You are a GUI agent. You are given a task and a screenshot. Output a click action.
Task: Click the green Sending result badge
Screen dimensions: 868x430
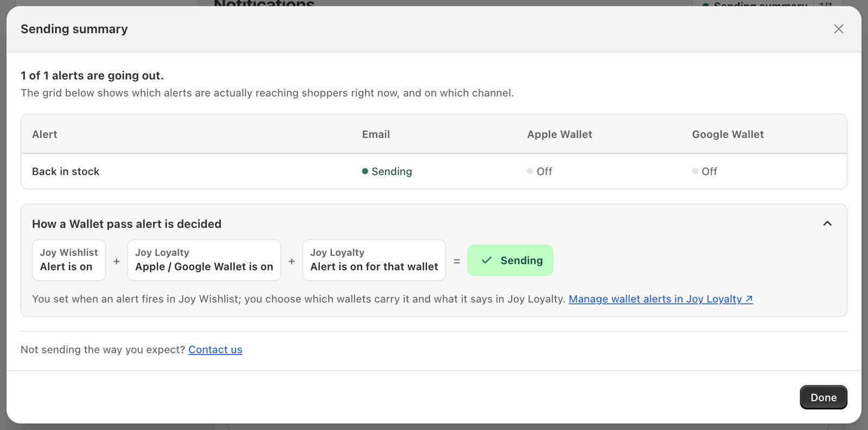[510, 260]
